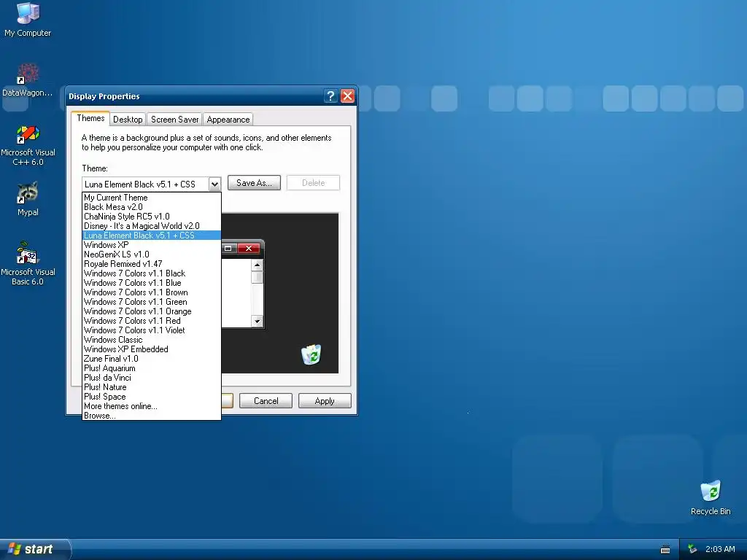Screen dimensions: 747x560
Task: Collapse the Theme dropdown arrow
Action: 214,184
